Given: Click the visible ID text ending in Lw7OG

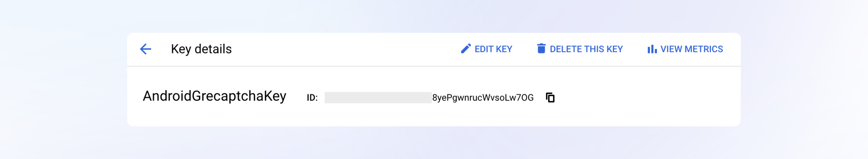Looking at the screenshot, I should [483, 97].
